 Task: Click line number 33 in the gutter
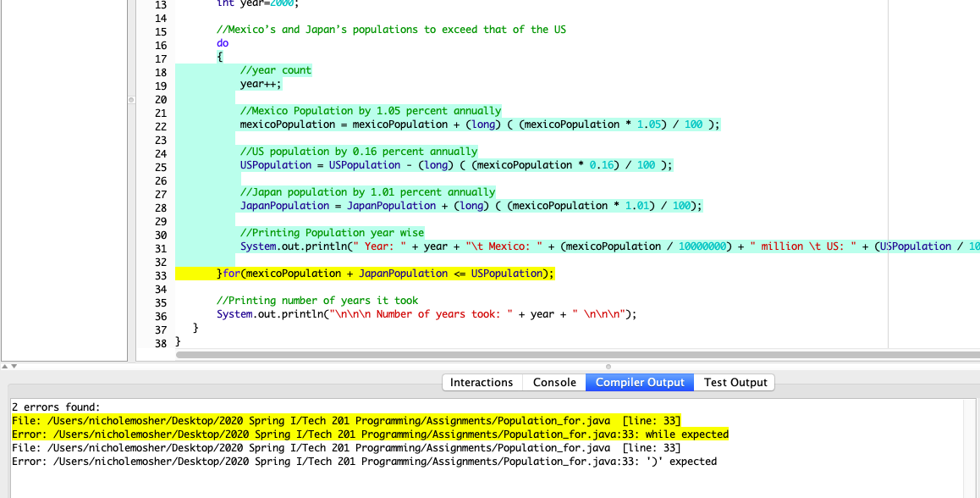point(161,275)
